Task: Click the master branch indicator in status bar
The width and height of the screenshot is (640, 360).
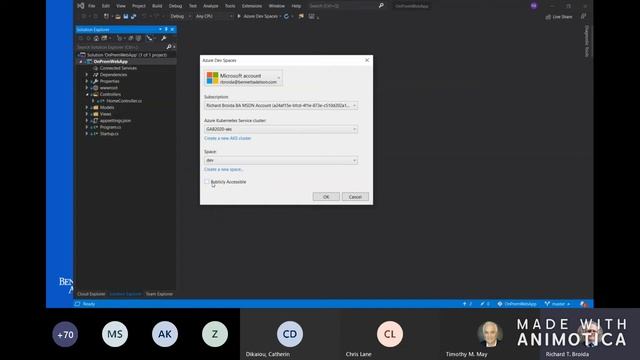Action: (558, 304)
